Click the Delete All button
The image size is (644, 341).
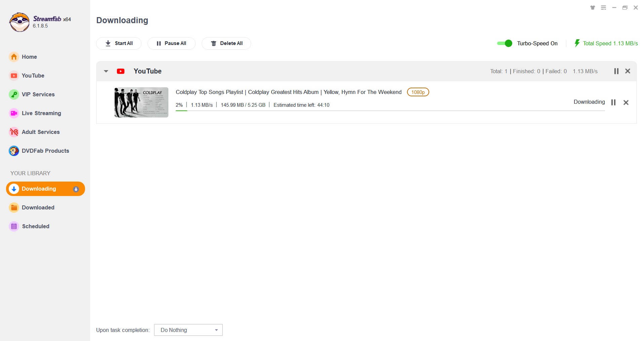pyautogui.click(x=226, y=43)
